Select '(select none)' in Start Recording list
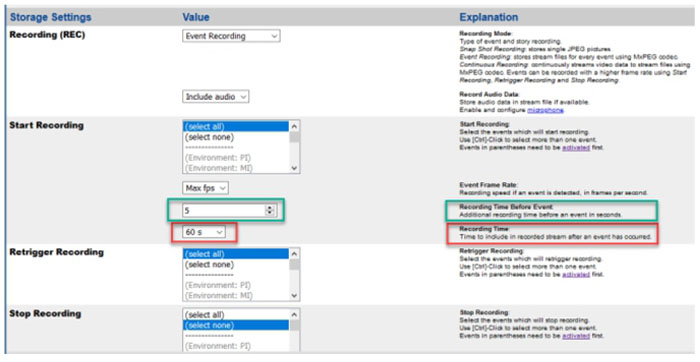 [x=236, y=137]
